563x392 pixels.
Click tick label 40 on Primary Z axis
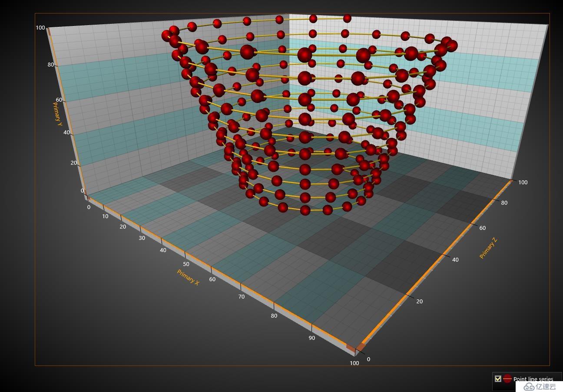455,259
